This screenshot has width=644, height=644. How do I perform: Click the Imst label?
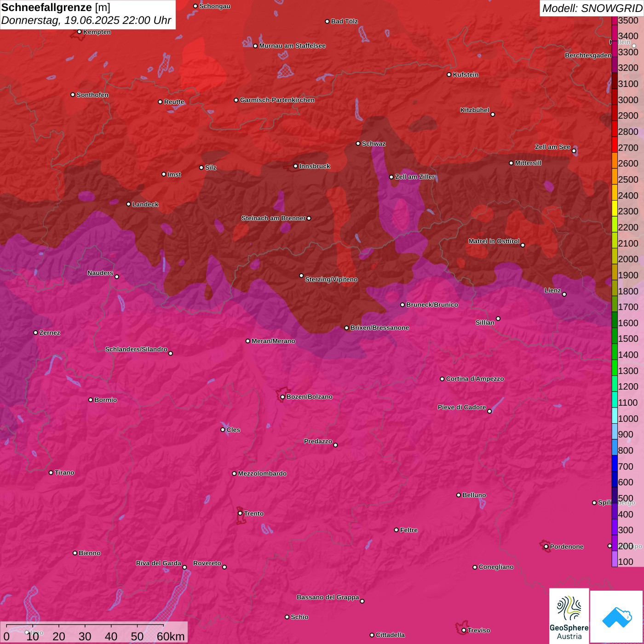click(174, 174)
